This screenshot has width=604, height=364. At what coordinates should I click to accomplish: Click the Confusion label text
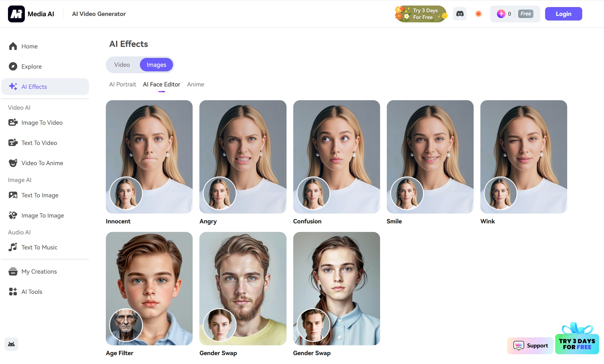tap(307, 221)
